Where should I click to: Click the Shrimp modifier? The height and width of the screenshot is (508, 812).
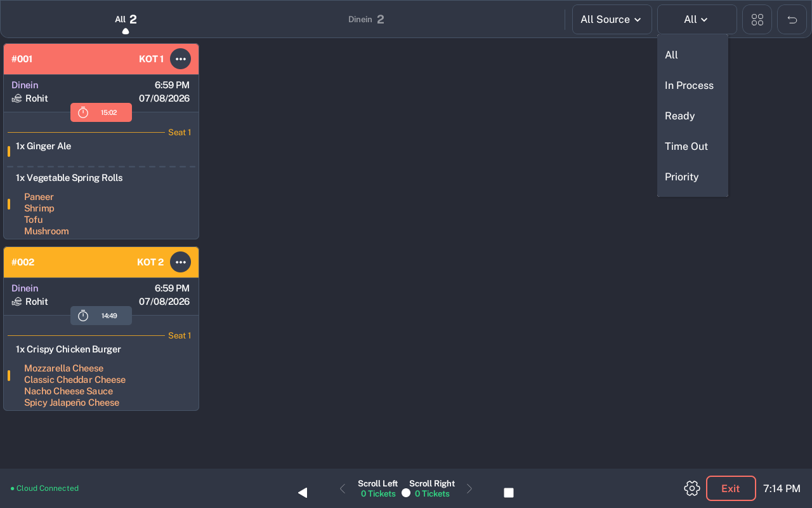point(39,208)
